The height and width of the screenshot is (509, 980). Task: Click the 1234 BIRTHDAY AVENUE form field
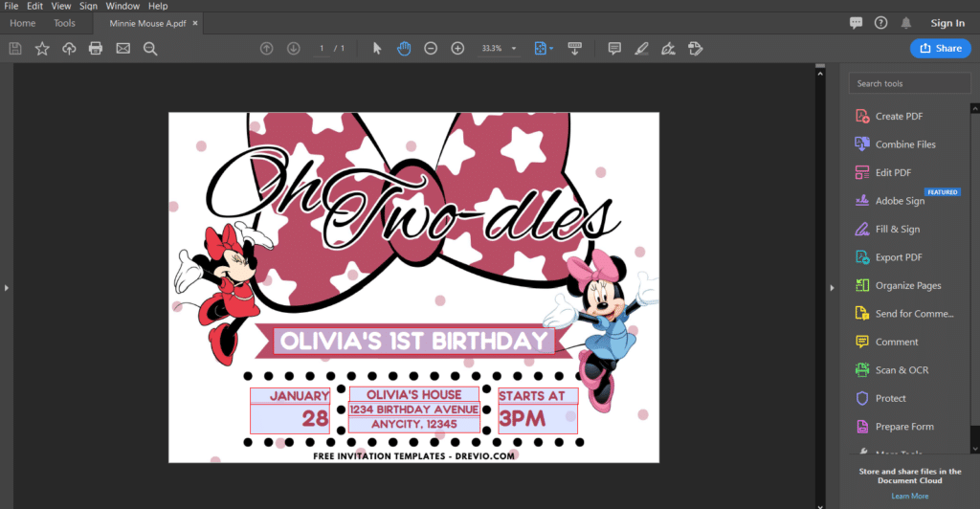tap(413, 409)
